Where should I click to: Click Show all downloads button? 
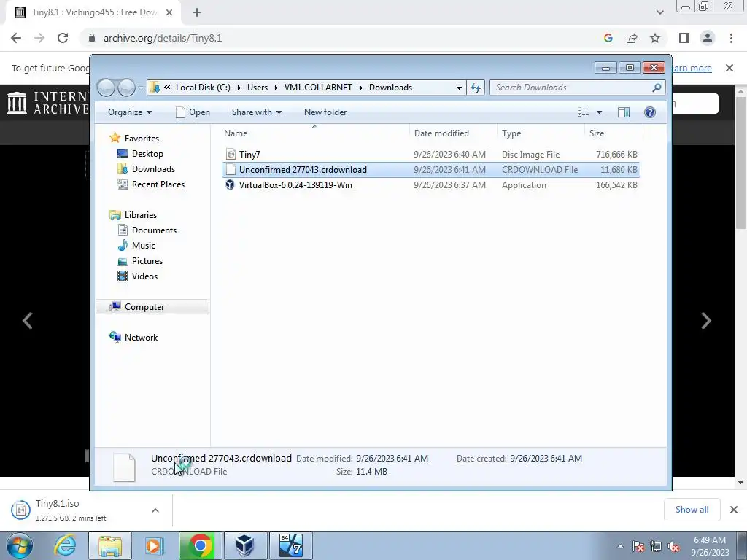[692, 510]
